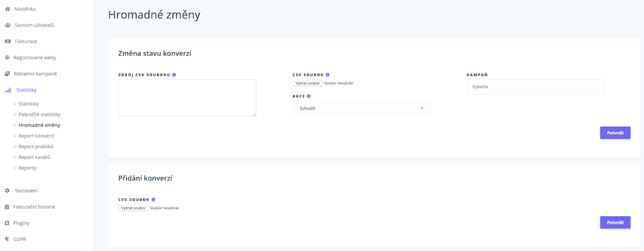Click the Statistiky bar chart icon
The image size is (644, 251).
point(7,90)
